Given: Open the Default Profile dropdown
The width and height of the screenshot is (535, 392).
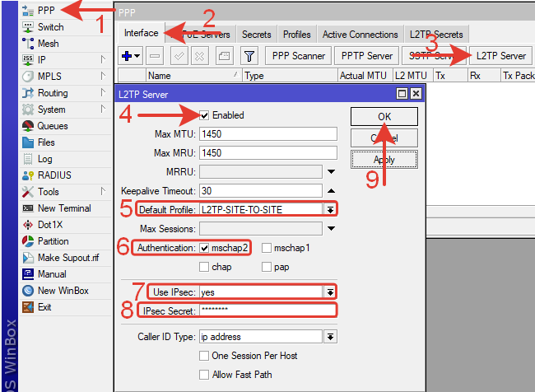Looking at the screenshot, I should [x=330, y=209].
